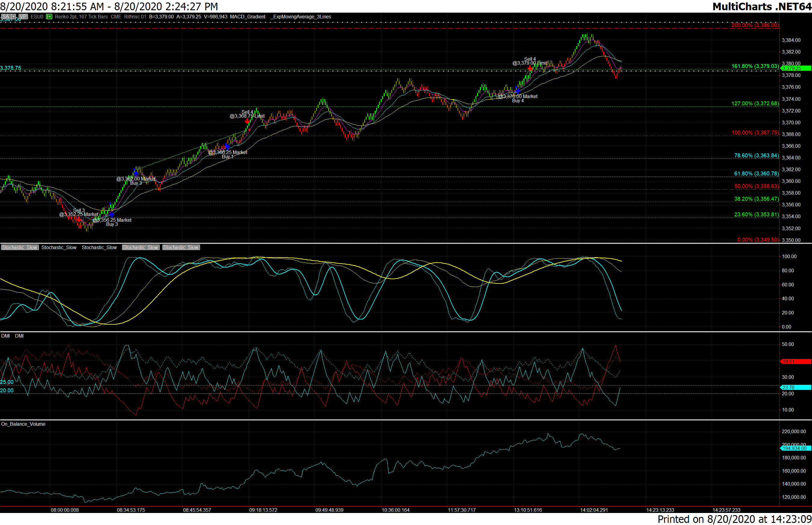812x525 pixels.
Task: Click the 100.00 value on stochastic scale
Action: (789, 256)
